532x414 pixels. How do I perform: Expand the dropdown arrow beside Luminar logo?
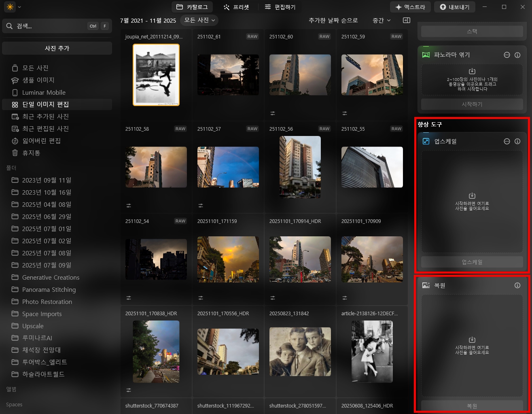(x=19, y=7)
